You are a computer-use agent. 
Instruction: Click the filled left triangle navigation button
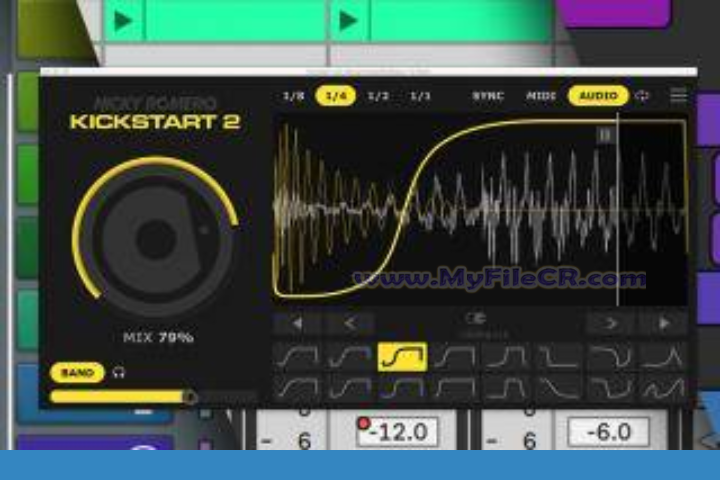[297, 324]
